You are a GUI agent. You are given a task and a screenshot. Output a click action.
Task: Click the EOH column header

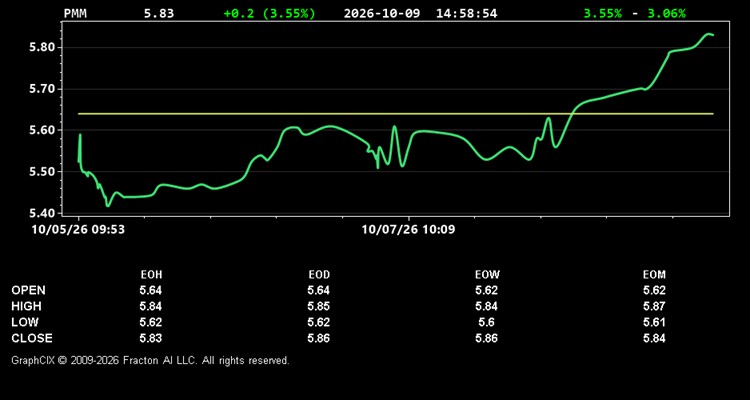[x=151, y=275]
